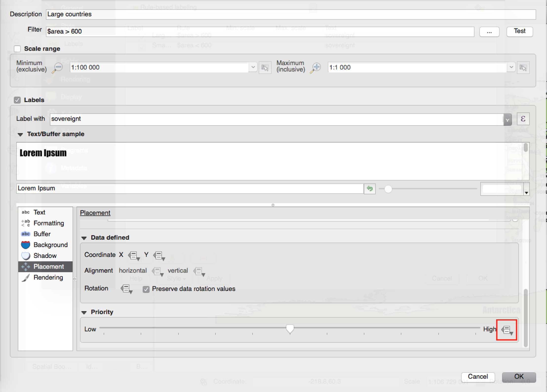Click the Priority slider handle
This screenshot has height=392, width=547.
(290, 329)
